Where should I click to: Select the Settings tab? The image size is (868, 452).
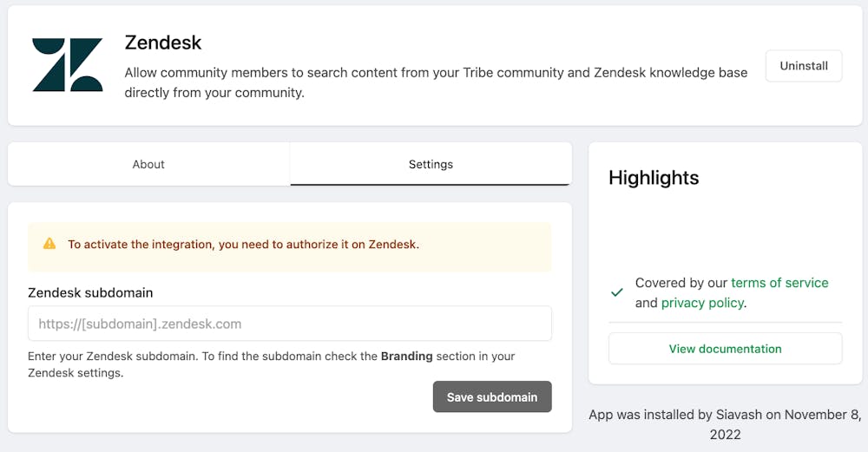[431, 164]
